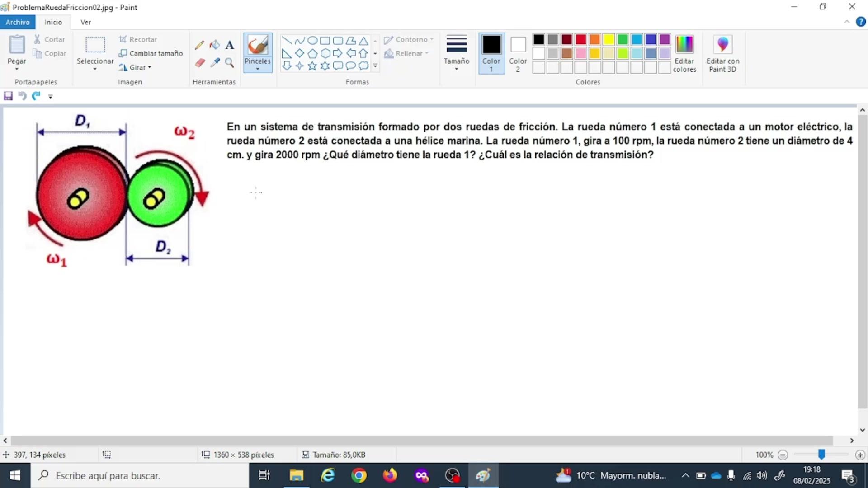This screenshot has height=488, width=868.
Task: Open the Tamaño line size dropdown
Action: 457,53
